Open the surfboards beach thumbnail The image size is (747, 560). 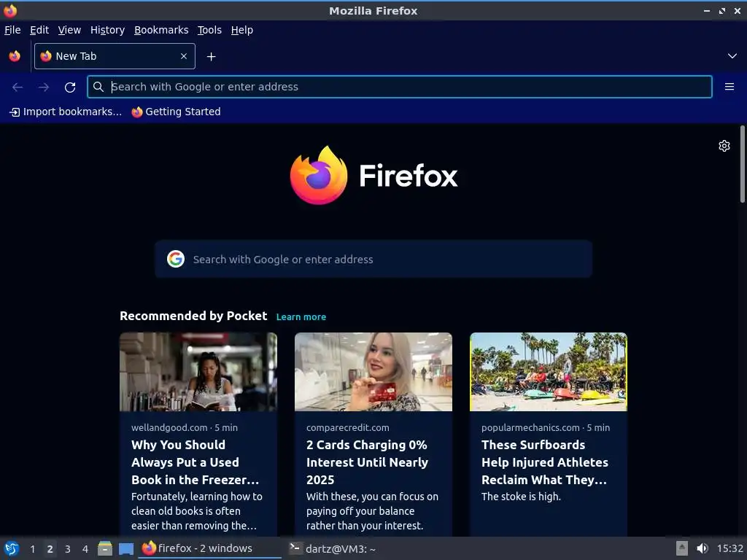coord(549,372)
